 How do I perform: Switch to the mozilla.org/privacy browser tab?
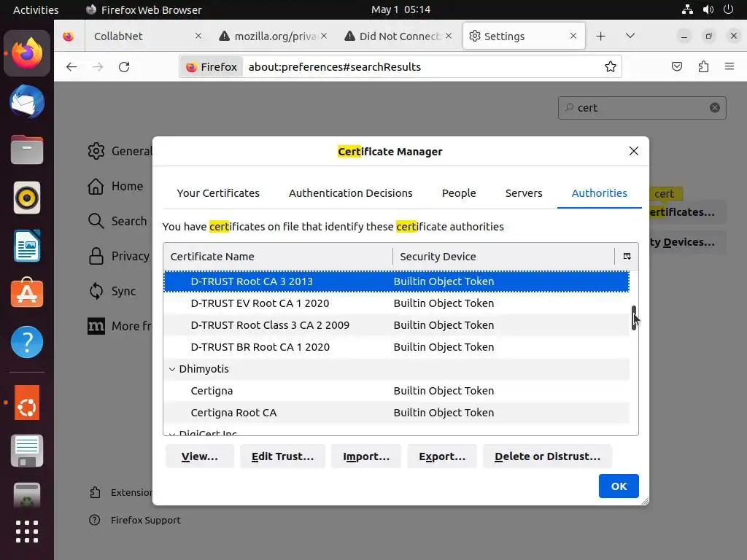[x=273, y=36]
